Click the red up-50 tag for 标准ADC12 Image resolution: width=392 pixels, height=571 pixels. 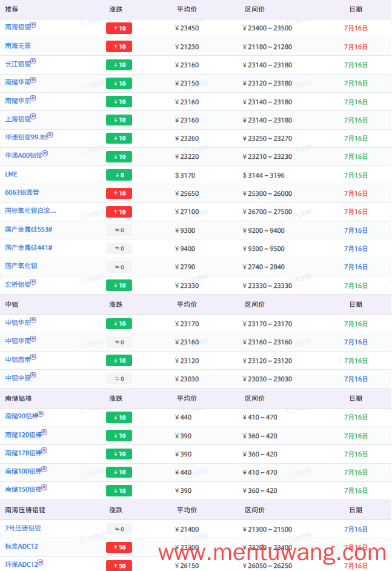[x=119, y=547]
